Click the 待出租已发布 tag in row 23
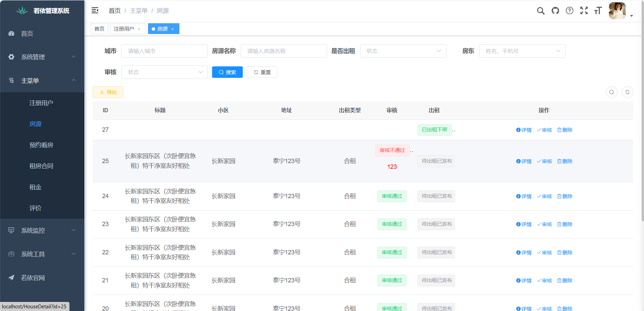The image size is (644, 311). click(436, 224)
